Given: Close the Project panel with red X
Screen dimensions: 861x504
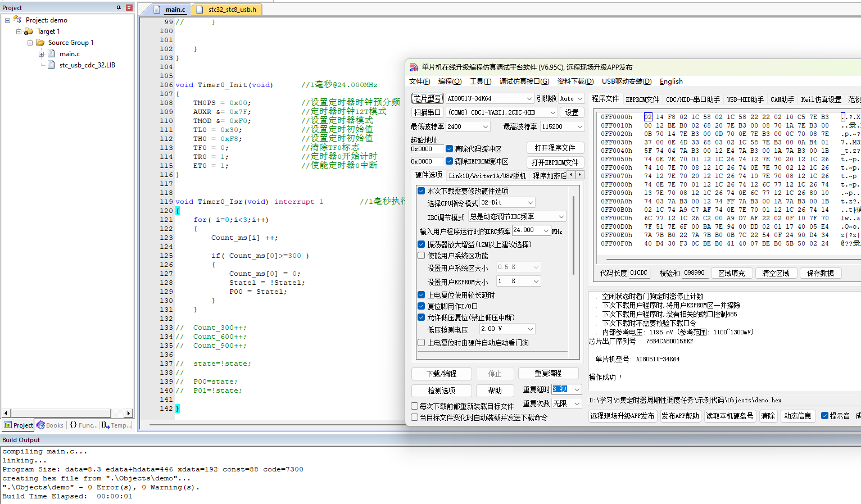Looking at the screenshot, I should point(129,8).
